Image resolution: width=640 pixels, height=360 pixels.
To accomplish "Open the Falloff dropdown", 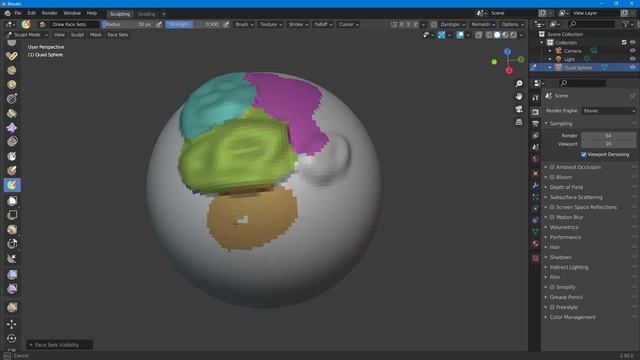I will pyautogui.click(x=323, y=24).
